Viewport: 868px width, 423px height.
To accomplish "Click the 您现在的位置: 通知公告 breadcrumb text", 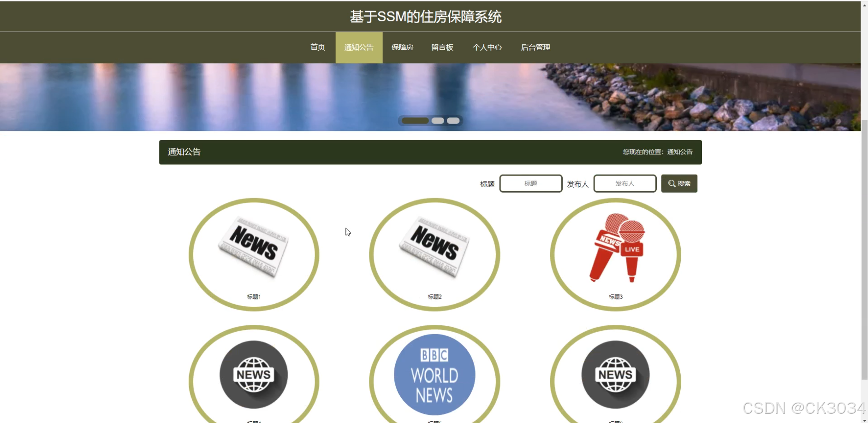I will (x=658, y=152).
